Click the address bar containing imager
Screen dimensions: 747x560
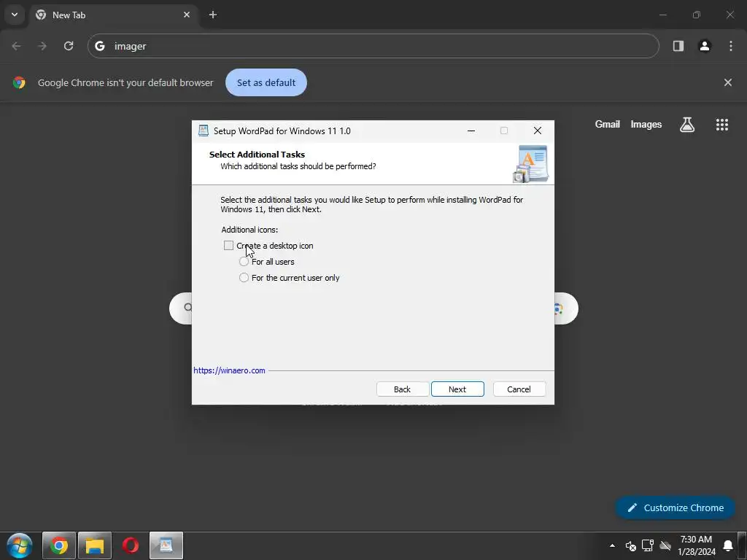(x=373, y=46)
